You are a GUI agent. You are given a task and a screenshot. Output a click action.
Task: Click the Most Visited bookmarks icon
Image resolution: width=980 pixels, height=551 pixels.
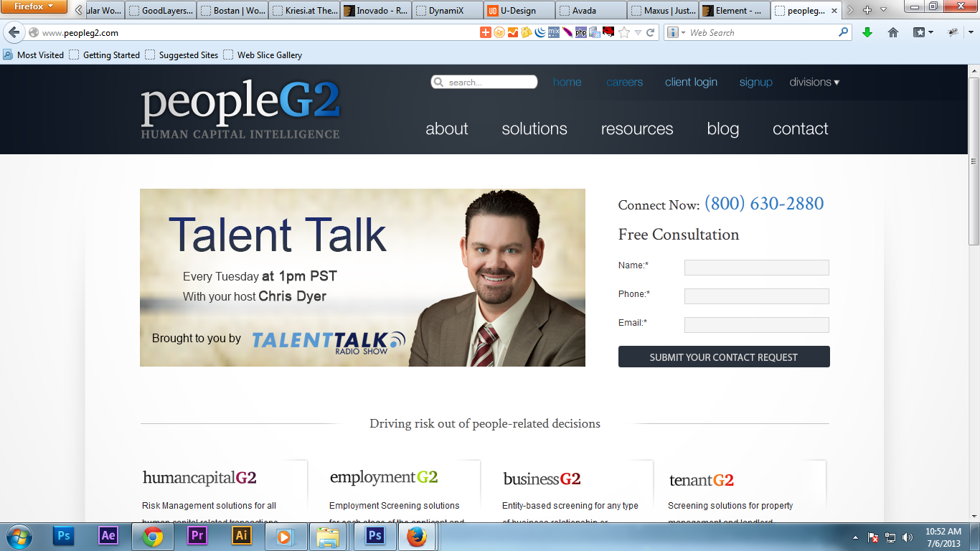tap(8, 55)
